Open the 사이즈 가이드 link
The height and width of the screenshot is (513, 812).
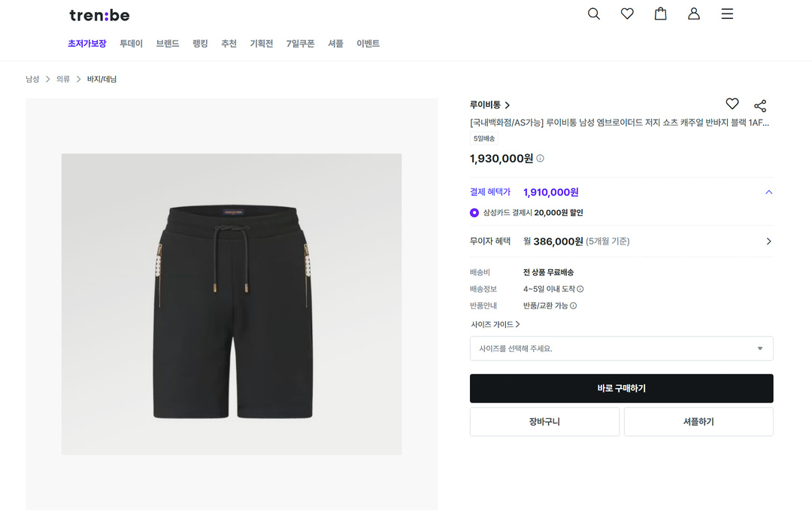(495, 325)
